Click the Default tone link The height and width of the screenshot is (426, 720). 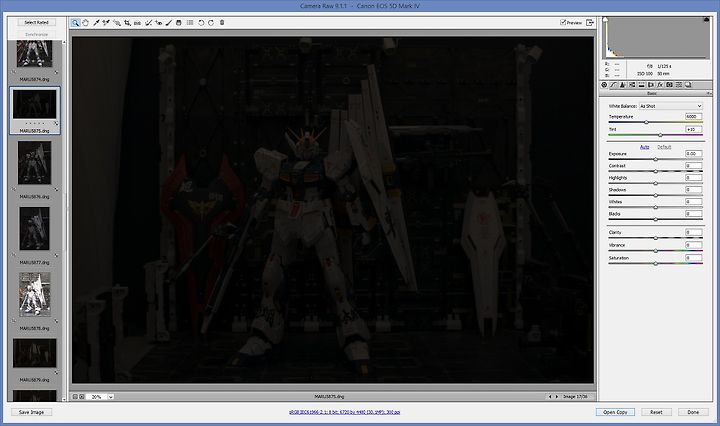click(664, 147)
